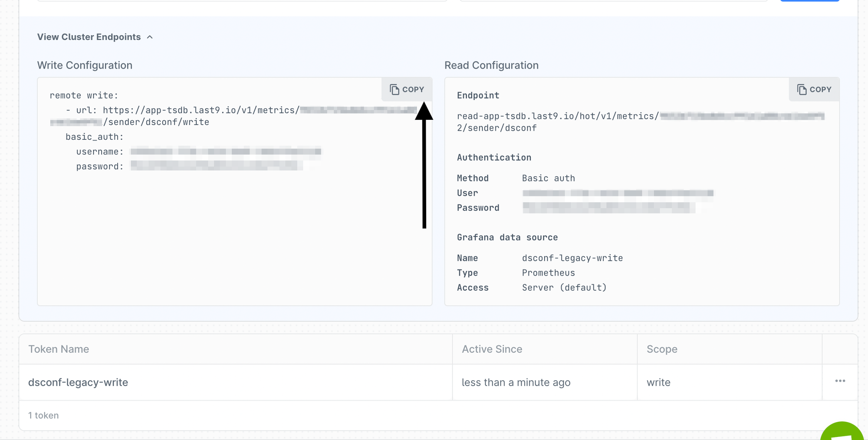Open the dsconf-legacy-write token options menu

pyautogui.click(x=840, y=381)
